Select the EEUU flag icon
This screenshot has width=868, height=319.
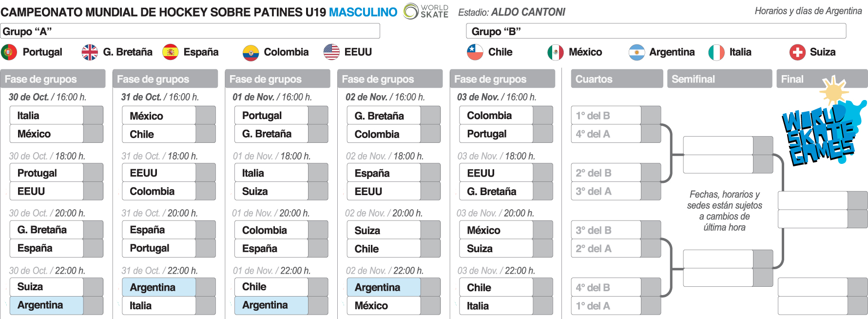[x=331, y=52]
